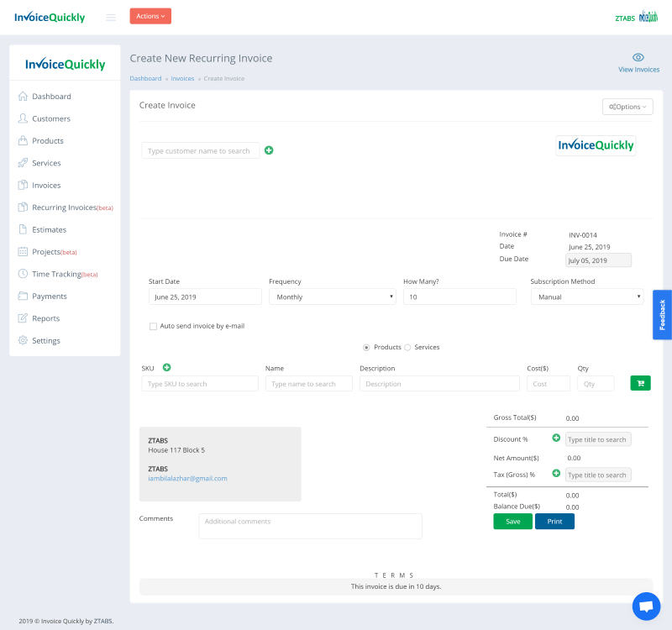
Task: Click the green Save button
Action: (x=512, y=522)
